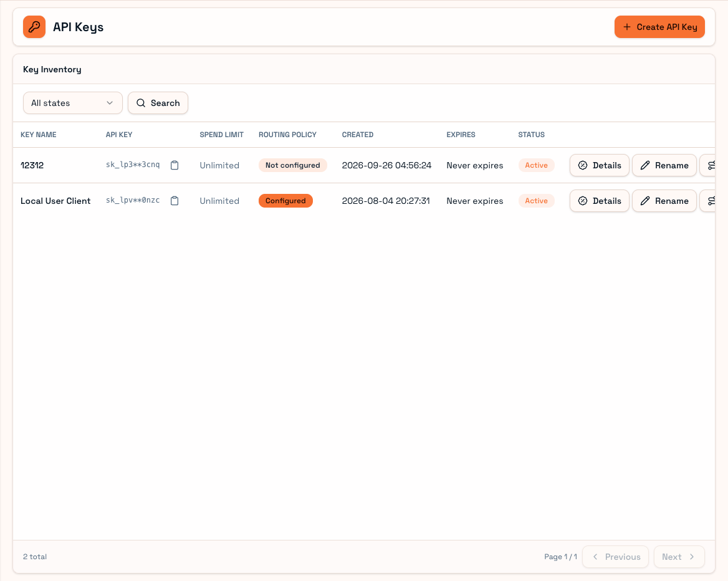Go to the Next page

coord(679,557)
